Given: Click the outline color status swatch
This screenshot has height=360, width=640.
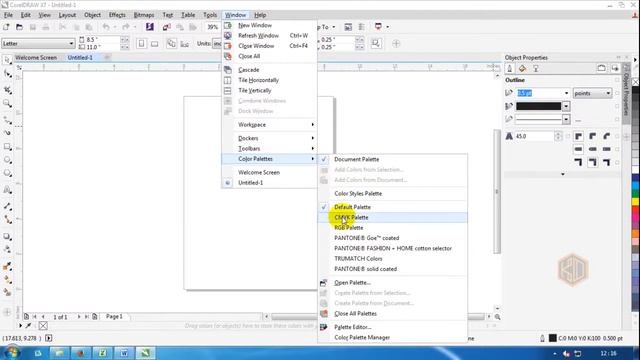Looking at the screenshot, I should [552, 338].
